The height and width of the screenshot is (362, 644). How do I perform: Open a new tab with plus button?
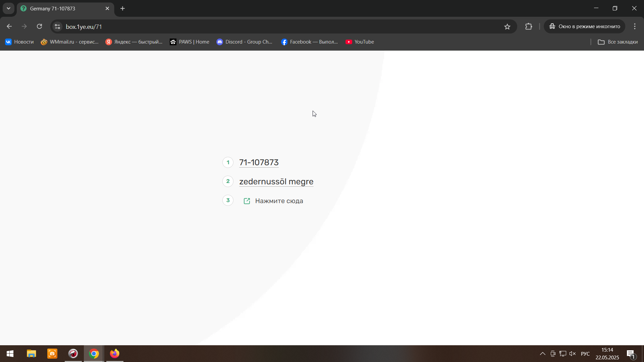[123, 8]
